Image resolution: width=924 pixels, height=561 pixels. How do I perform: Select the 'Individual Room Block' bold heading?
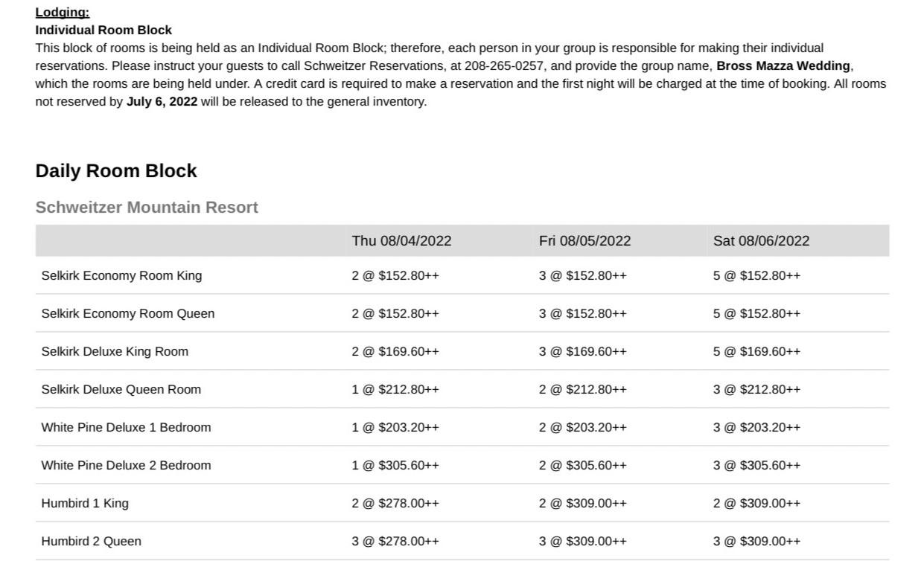click(x=103, y=31)
